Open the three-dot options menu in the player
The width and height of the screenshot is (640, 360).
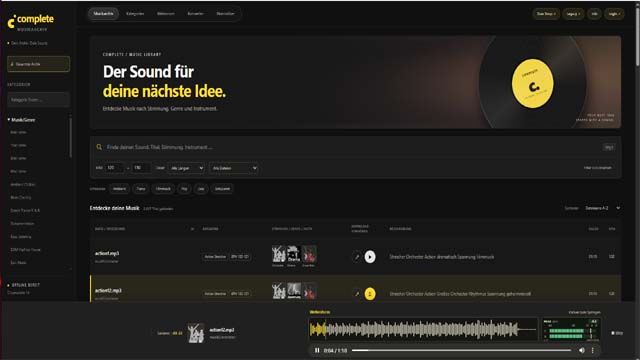(x=593, y=350)
